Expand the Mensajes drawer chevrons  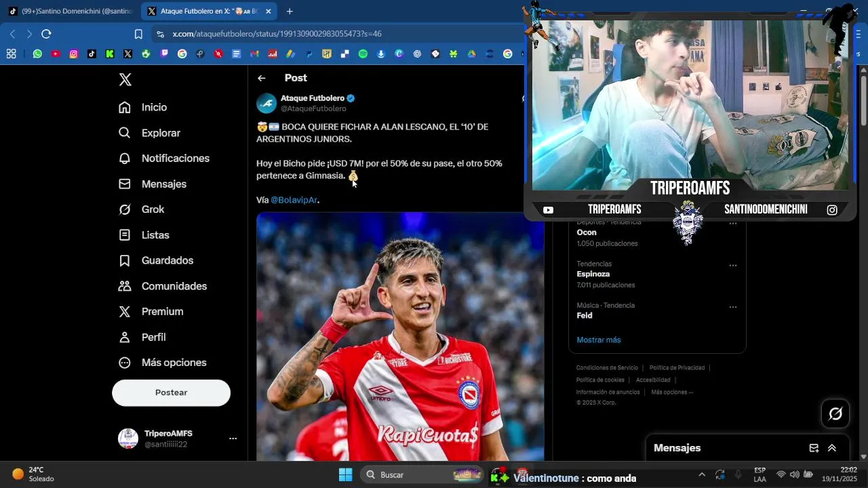tap(832, 448)
